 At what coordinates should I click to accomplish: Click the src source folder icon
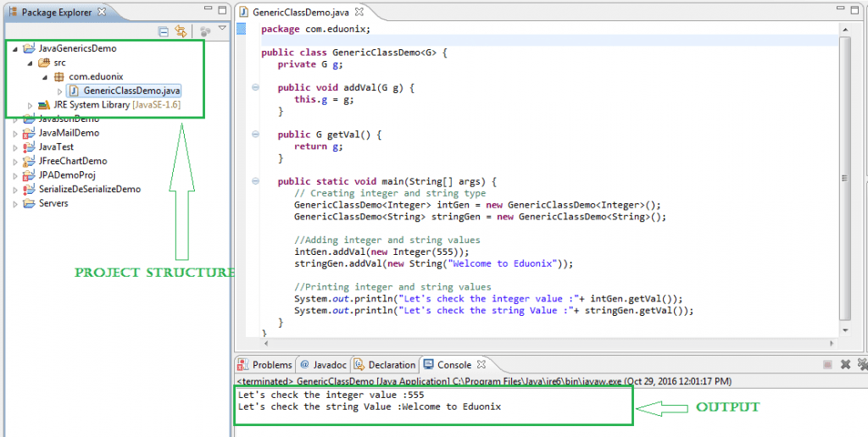click(44, 63)
